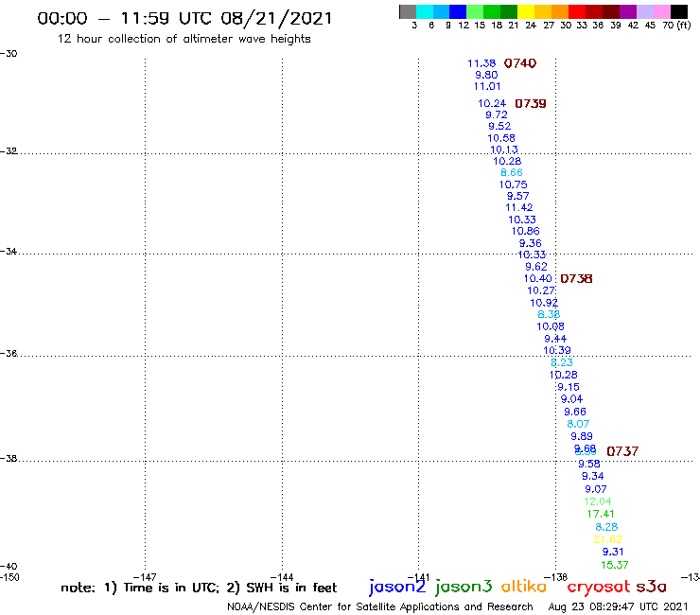Click the wave height value 9.15
Viewport: 700px width, 615px height.
569,387
